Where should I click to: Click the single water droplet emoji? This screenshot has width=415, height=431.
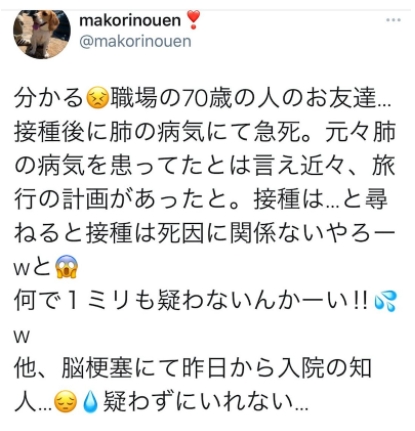point(90,402)
